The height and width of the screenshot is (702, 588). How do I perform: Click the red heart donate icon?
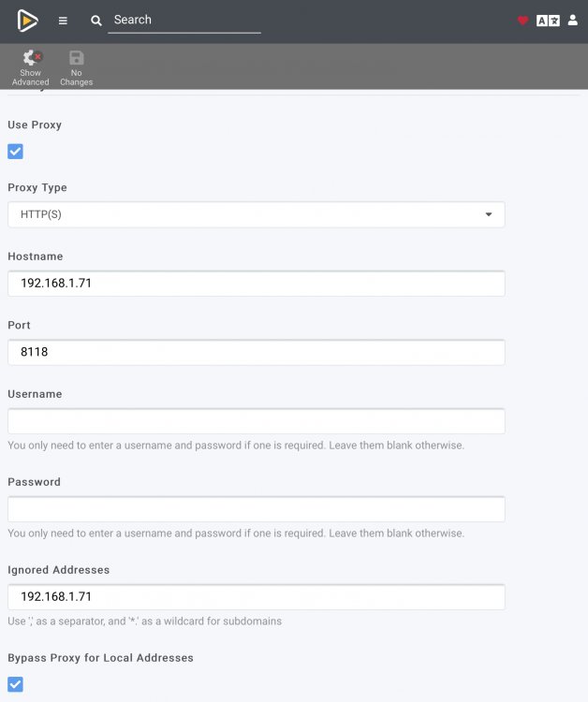(522, 21)
